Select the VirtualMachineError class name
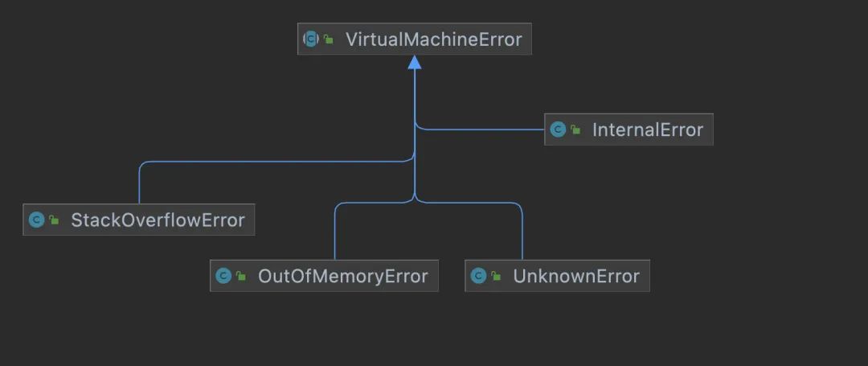 click(433, 39)
